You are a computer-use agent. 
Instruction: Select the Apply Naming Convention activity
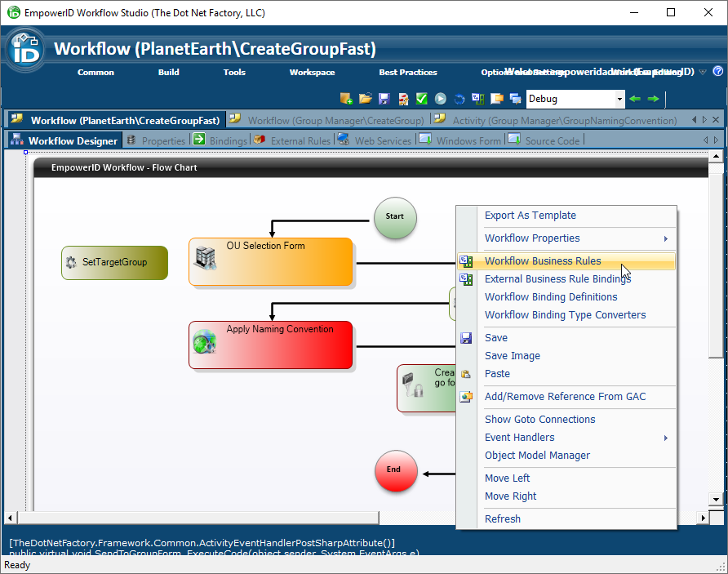(270, 345)
